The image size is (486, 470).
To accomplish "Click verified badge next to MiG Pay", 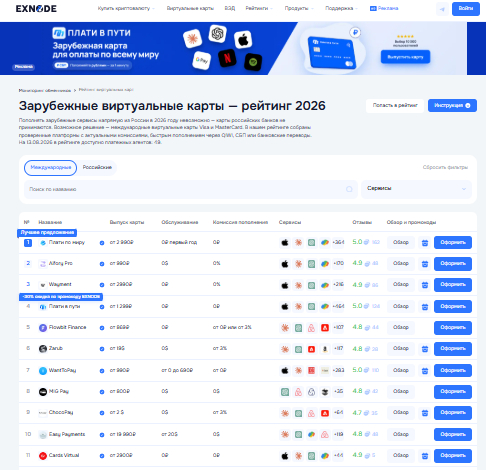I will [102, 392].
